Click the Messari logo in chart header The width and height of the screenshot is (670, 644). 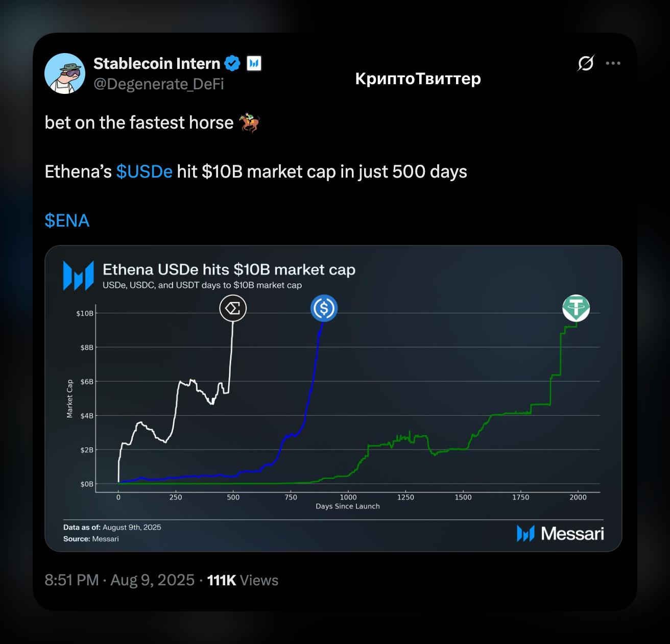click(79, 276)
